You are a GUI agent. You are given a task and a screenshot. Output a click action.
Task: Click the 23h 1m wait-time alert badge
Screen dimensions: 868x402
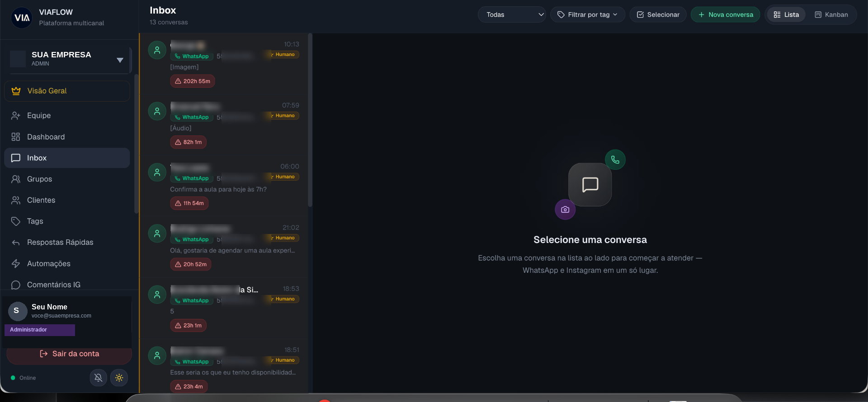189,325
